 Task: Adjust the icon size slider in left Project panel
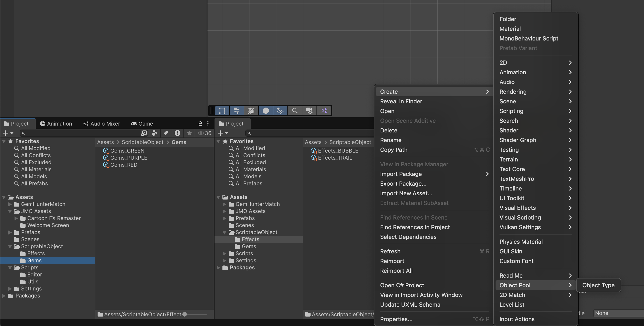[185, 314]
